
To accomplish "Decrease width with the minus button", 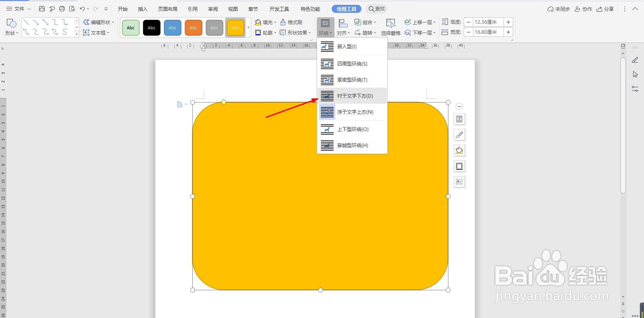I will pyautogui.click(x=469, y=32).
